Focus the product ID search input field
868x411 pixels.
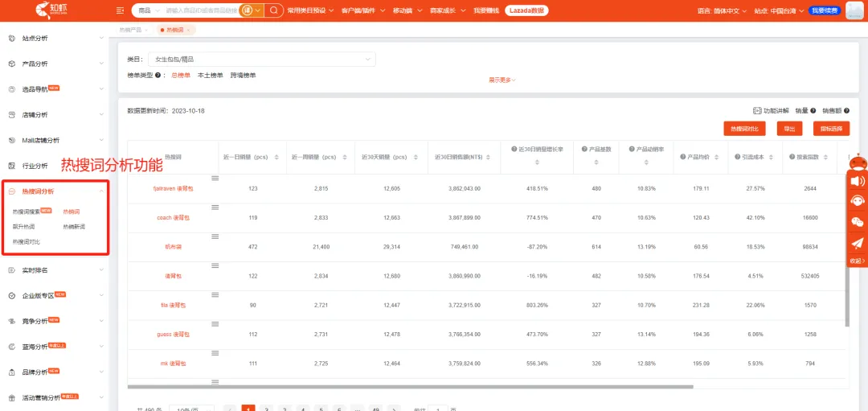tap(202, 10)
